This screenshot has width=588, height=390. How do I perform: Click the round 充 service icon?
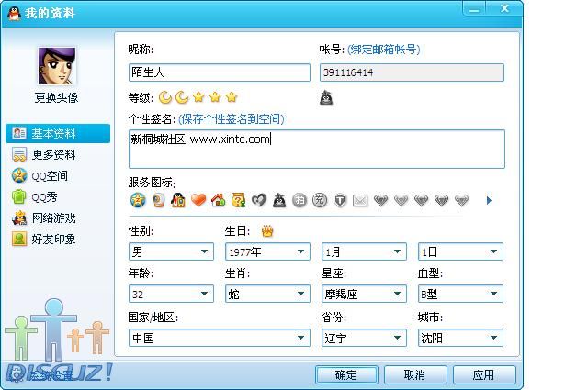coord(320,200)
